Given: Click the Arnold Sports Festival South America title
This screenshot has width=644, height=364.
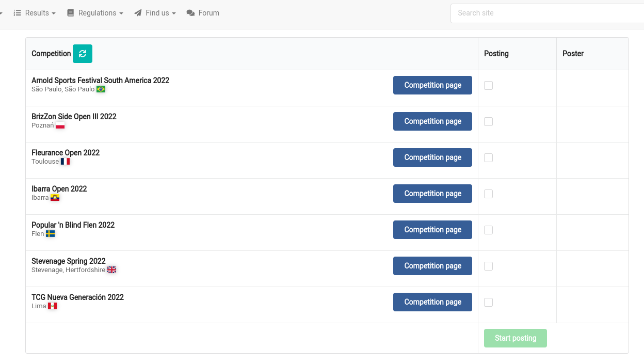Looking at the screenshot, I should coord(100,81).
